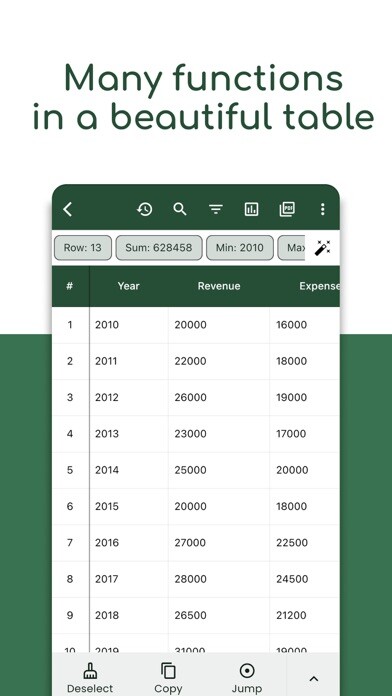Expand the bottom bar with the up chevron
Screen dimensions: 392x696
313,678
